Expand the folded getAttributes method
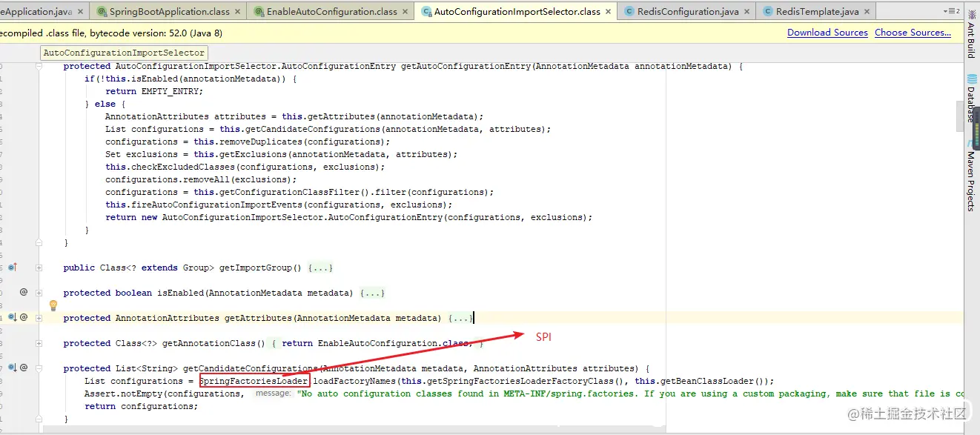 pos(39,318)
